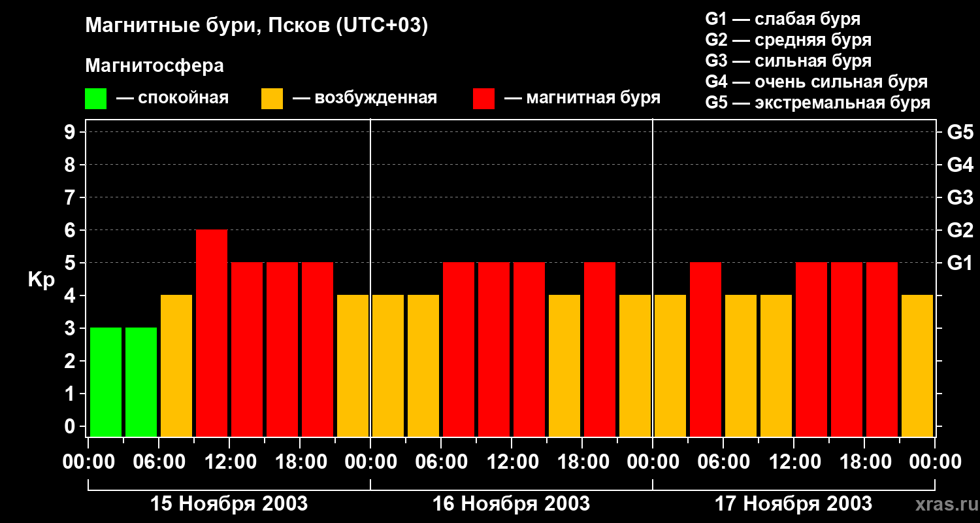The image size is (980, 523).
Task: Click the '— магнитная буря' legend label
Action: pyautogui.click(x=583, y=99)
